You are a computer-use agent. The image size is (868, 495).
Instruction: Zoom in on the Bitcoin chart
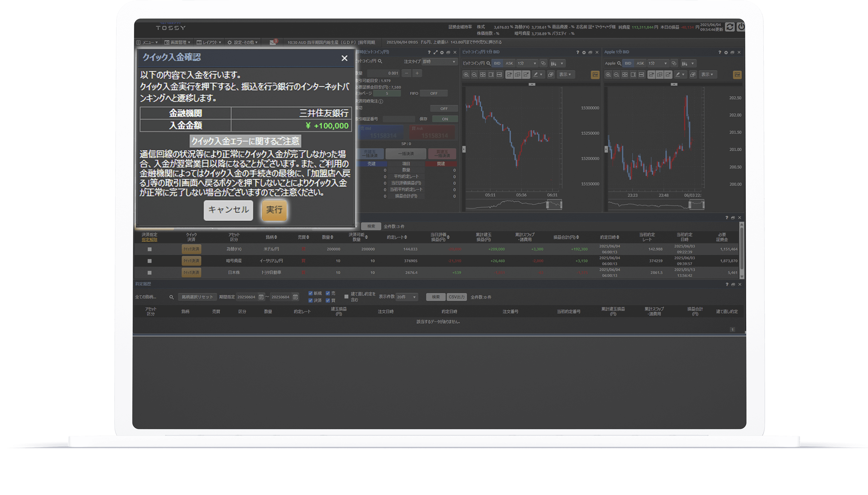coord(466,75)
